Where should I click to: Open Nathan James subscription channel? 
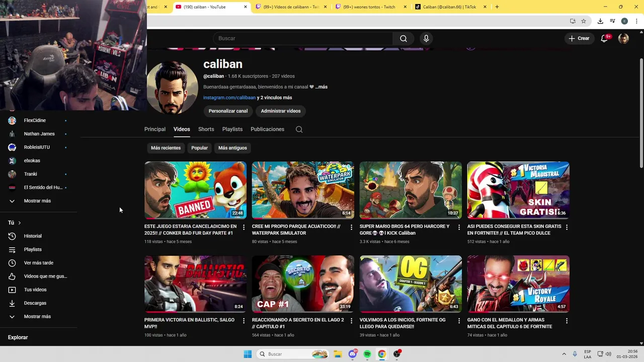(38, 134)
